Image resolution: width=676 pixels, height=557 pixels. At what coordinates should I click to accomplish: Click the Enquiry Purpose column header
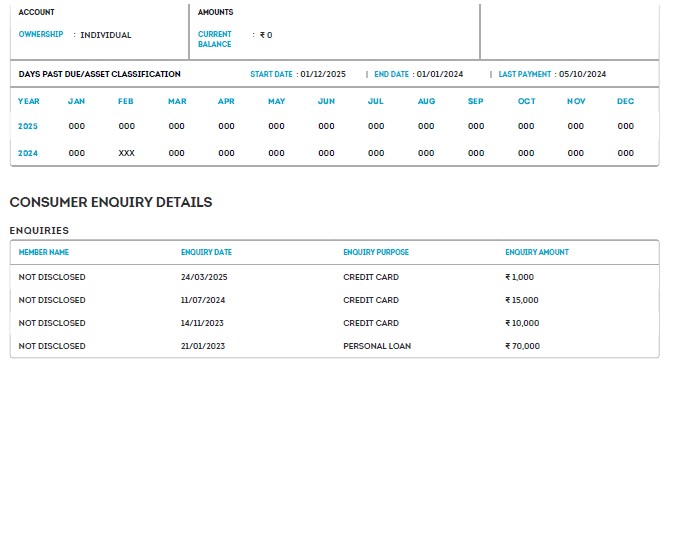[x=376, y=252]
